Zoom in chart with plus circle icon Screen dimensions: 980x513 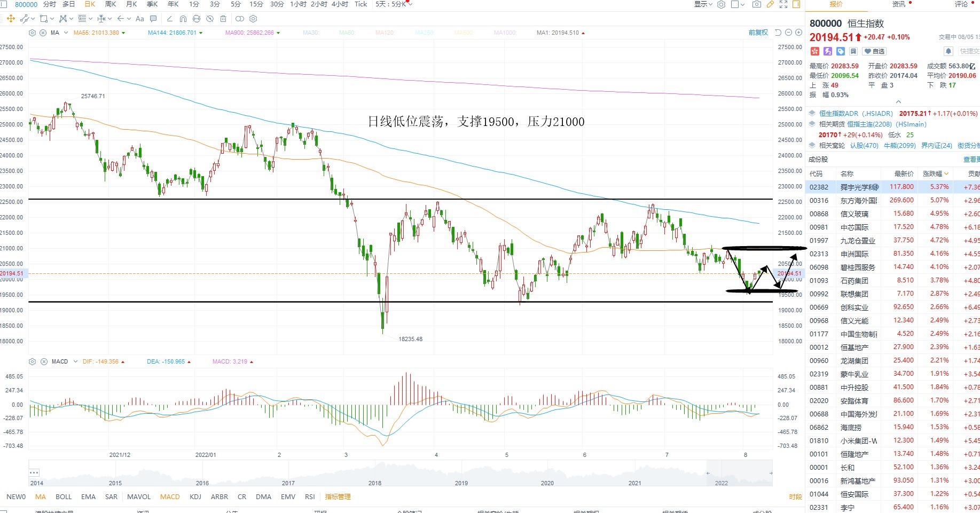(798, 33)
